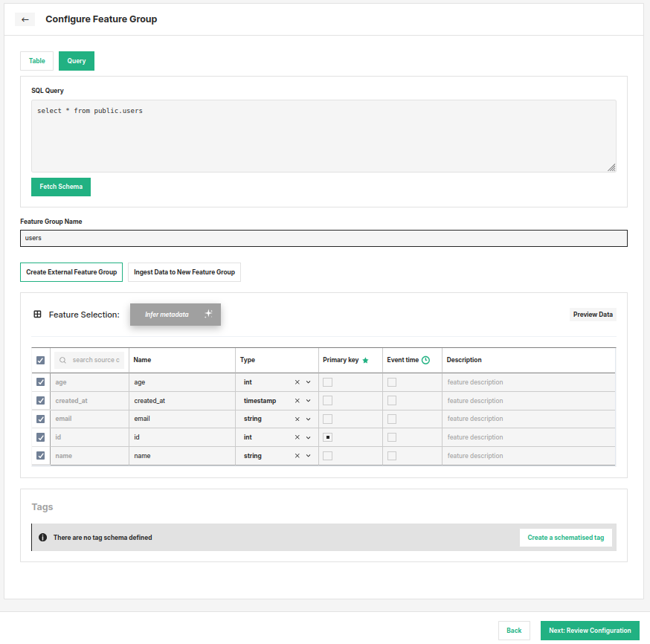Screen dimensions: 650x644
Task: Clear the int type on age row via X icon
Action: pos(297,381)
